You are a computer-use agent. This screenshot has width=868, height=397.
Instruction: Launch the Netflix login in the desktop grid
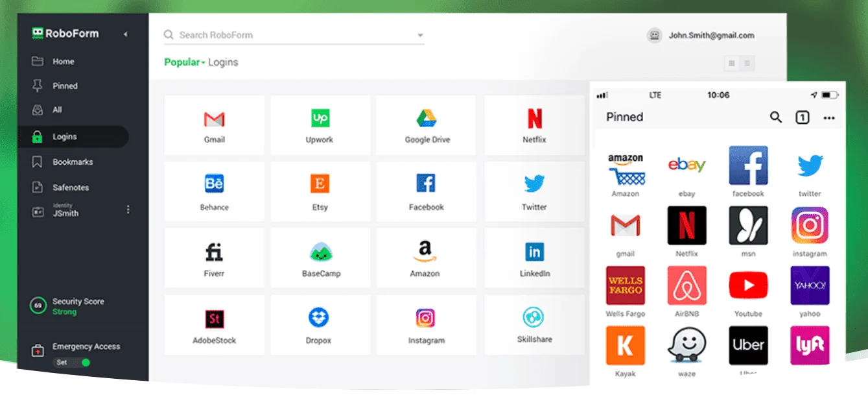point(534,125)
